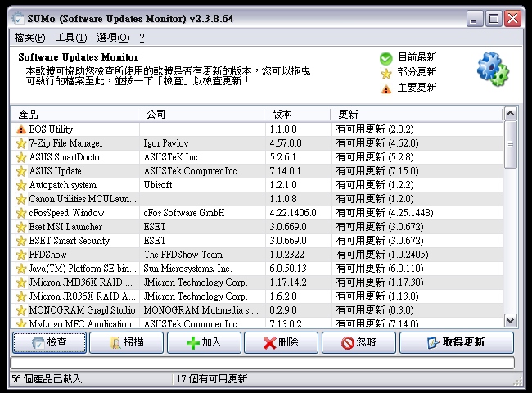
Task: Open the 檔案(F) menu
Action: coord(29,38)
